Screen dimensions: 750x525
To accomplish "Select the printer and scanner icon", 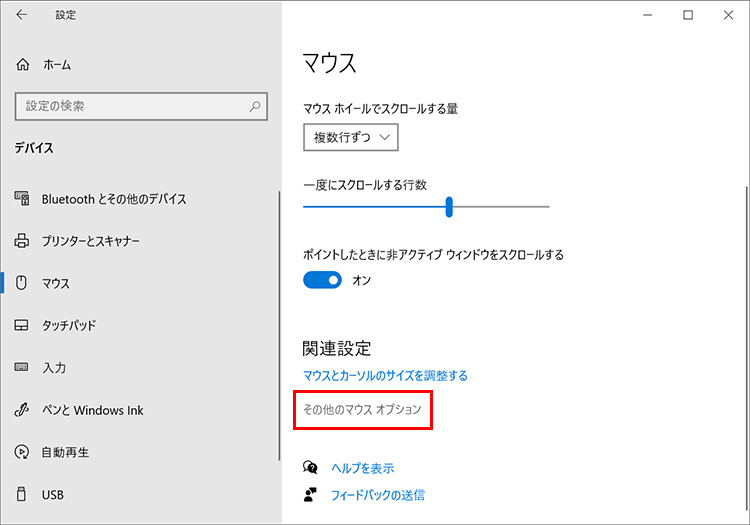I will tap(23, 241).
